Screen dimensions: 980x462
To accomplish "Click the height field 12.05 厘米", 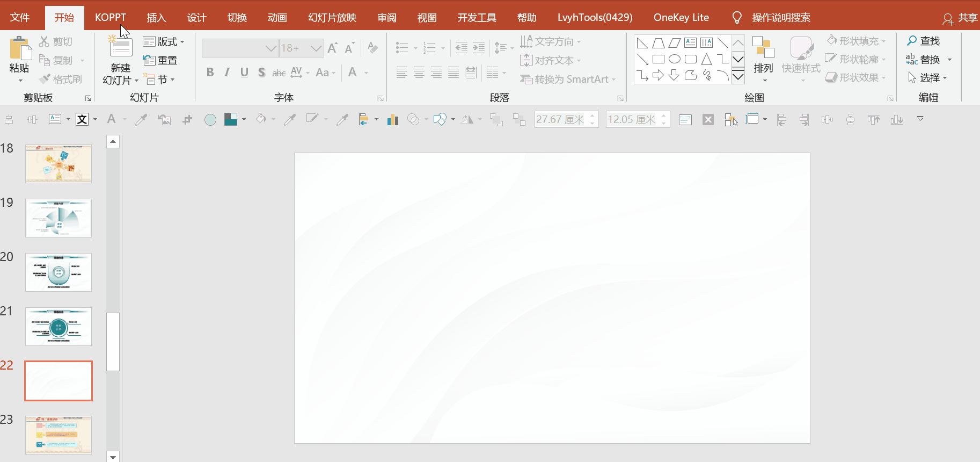I will [x=638, y=119].
